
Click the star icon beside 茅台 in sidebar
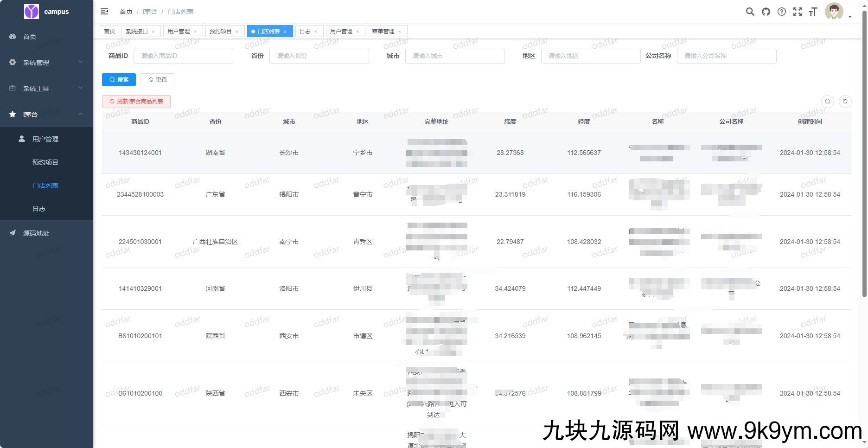pyautogui.click(x=13, y=114)
